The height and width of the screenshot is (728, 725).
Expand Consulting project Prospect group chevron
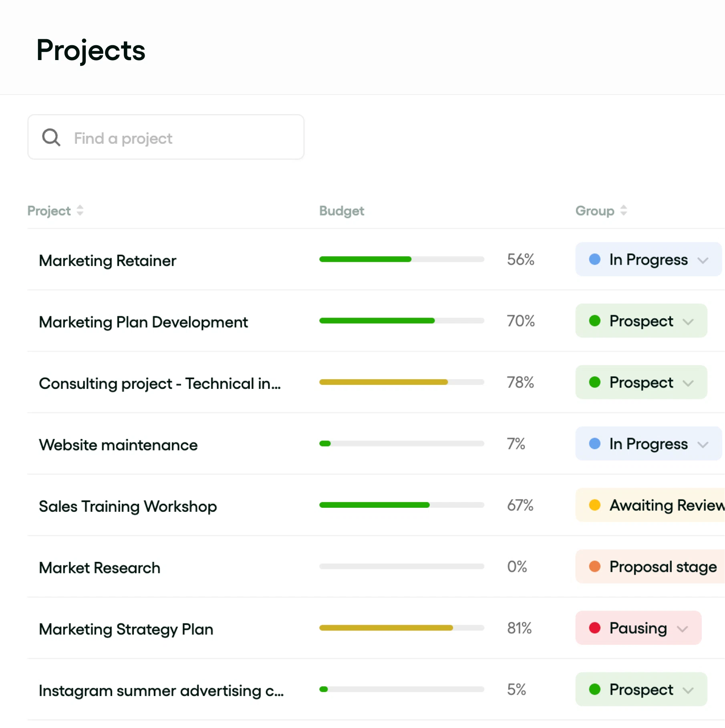pos(688,383)
